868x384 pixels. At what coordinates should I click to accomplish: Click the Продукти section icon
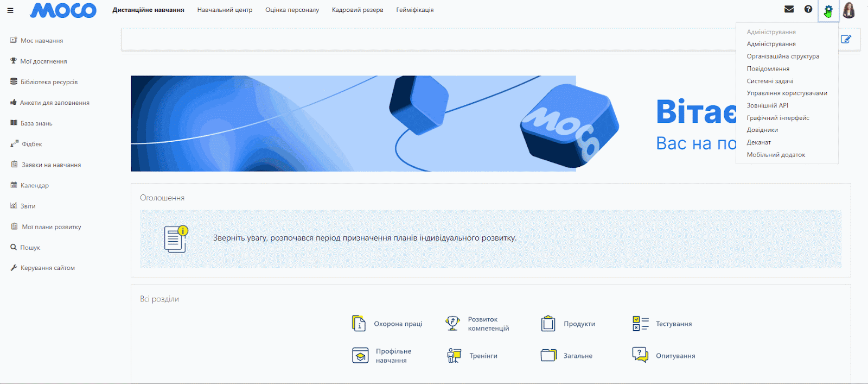pos(548,323)
